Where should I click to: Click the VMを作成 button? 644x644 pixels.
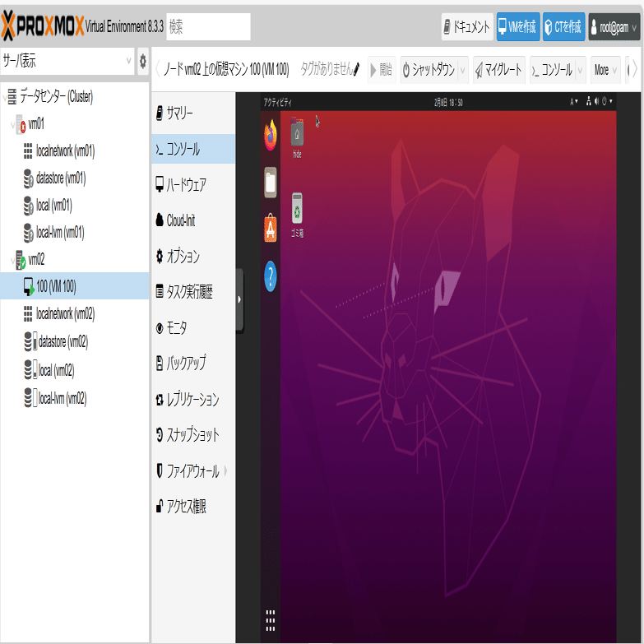[x=518, y=26]
